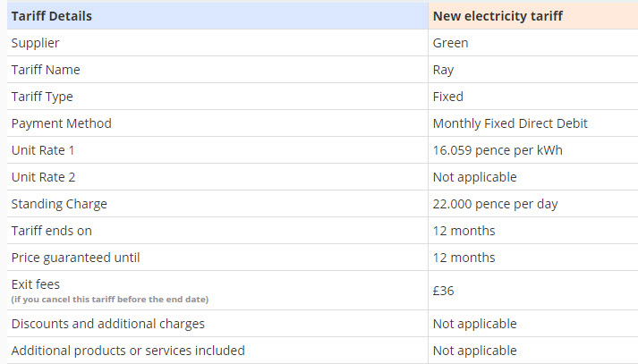Select the Standing Charge label
The height and width of the screenshot is (364, 638).
tap(59, 204)
